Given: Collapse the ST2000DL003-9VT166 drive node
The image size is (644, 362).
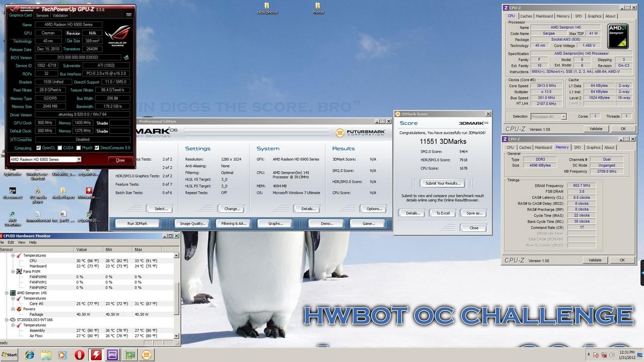Looking at the screenshot, I should [x=8, y=320].
